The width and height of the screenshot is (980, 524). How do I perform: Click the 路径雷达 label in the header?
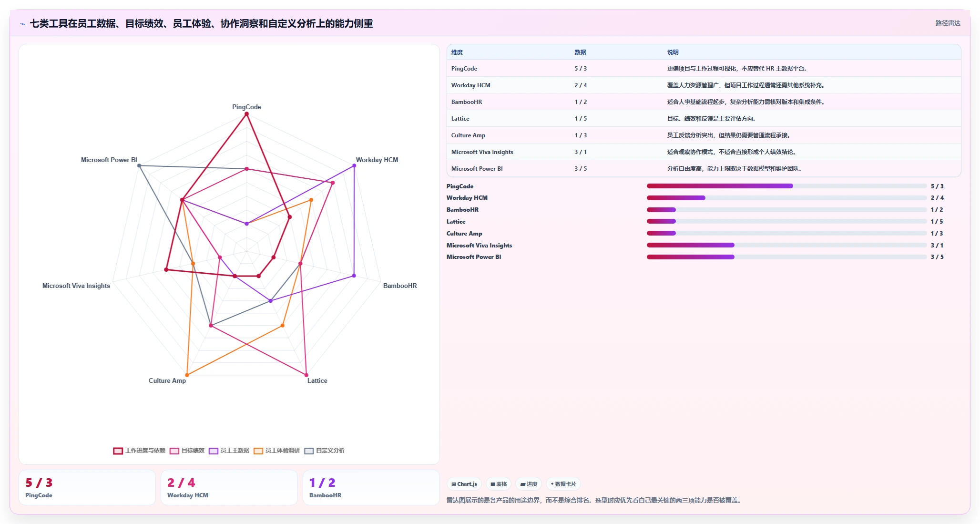click(948, 23)
